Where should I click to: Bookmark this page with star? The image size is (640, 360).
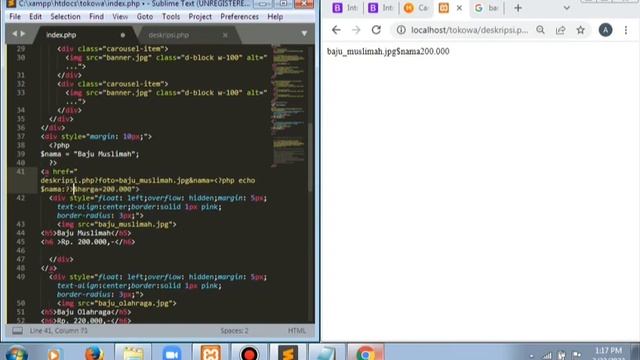coord(580,30)
